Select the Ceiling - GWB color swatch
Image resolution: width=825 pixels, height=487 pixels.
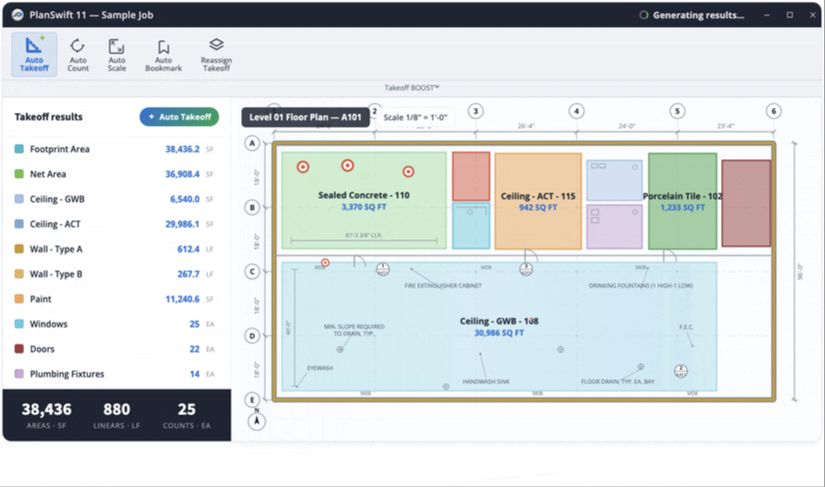click(x=19, y=199)
